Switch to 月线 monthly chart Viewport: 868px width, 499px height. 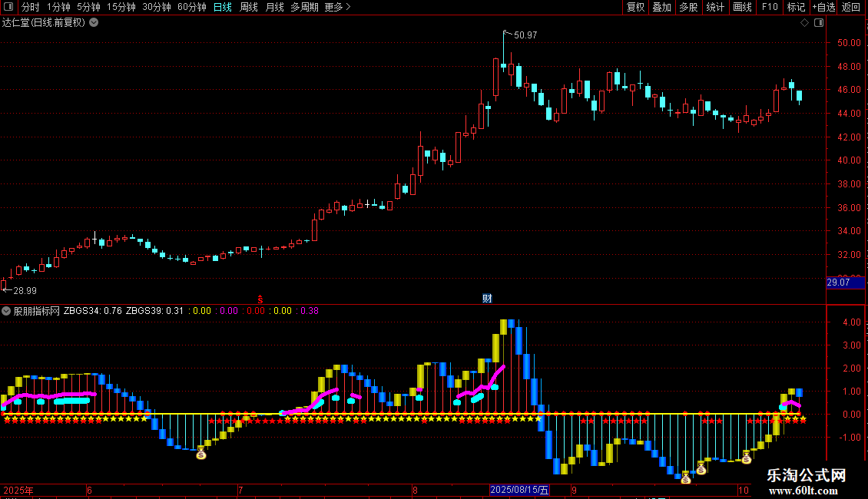274,7
